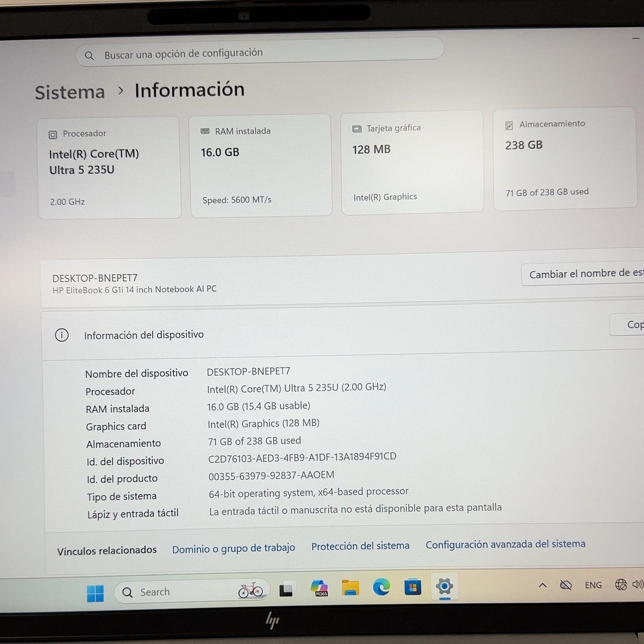Viewport: 644px width, 644px height.
Task: Click the 16.0 GB (15.4 GB usable) value
Action: coord(259,406)
